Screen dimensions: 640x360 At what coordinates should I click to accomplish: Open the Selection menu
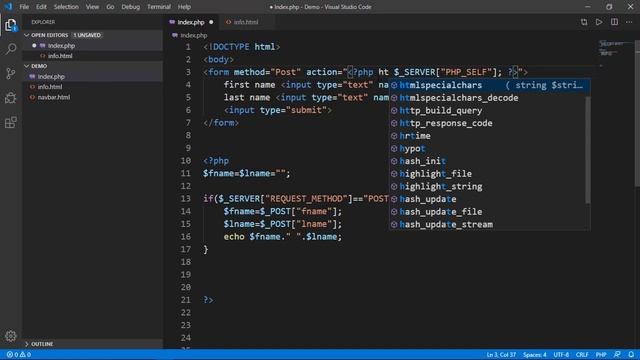point(66,7)
